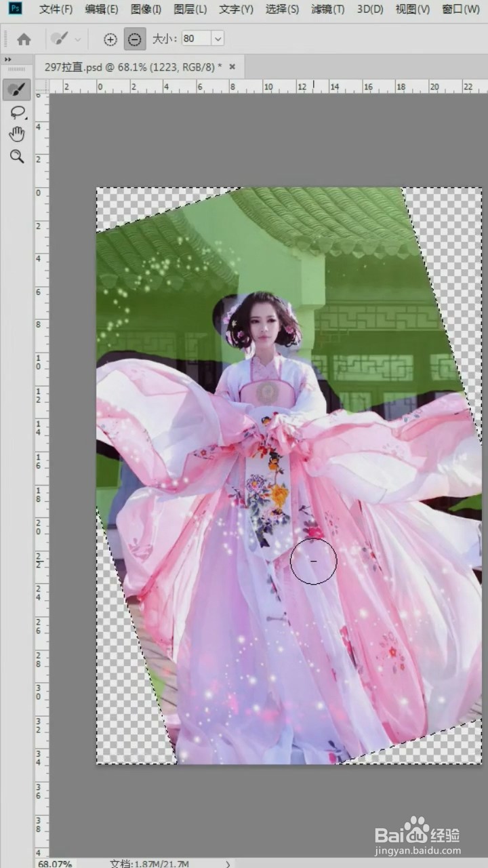Open the 窗口(W) menu
Viewport: 488px width, 868px height.
[x=461, y=9]
